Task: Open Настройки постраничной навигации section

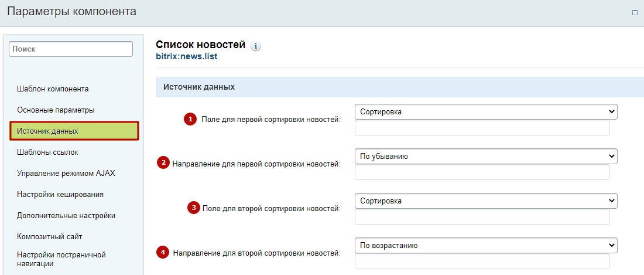Action: [x=61, y=259]
